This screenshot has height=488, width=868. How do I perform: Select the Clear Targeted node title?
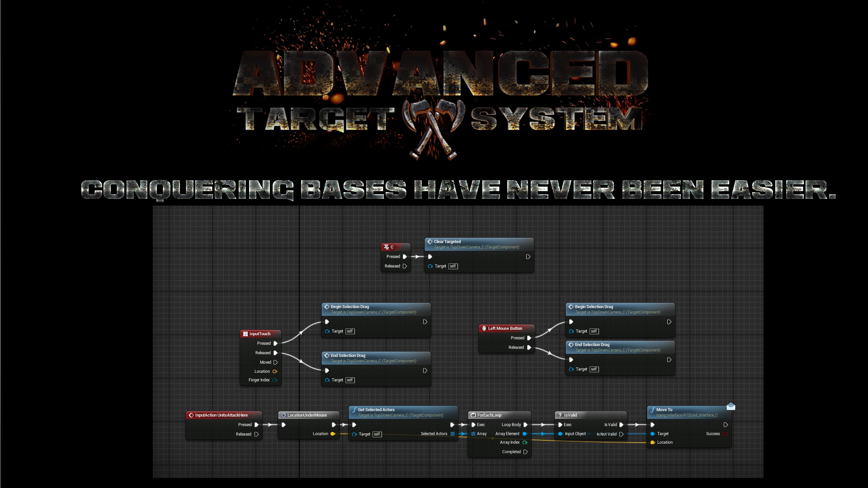pyautogui.click(x=447, y=242)
